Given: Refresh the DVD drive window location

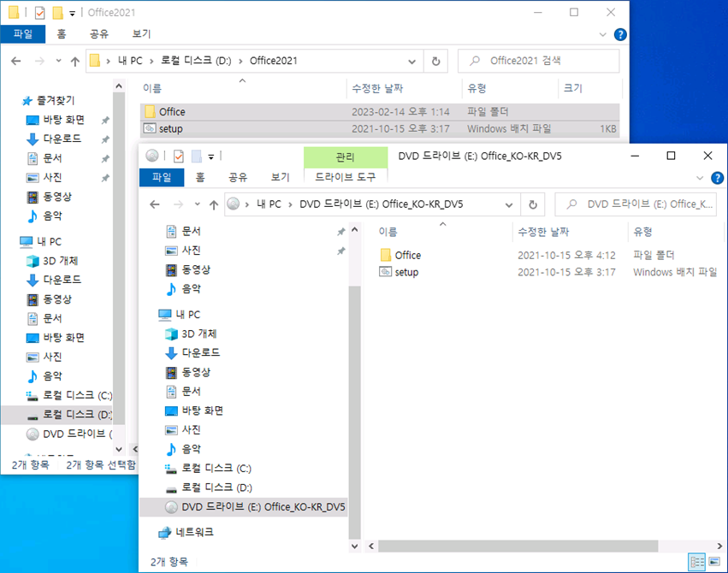Looking at the screenshot, I should click(533, 204).
